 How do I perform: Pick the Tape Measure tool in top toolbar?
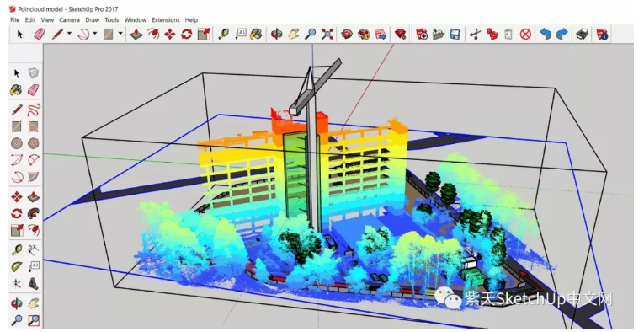point(223,34)
